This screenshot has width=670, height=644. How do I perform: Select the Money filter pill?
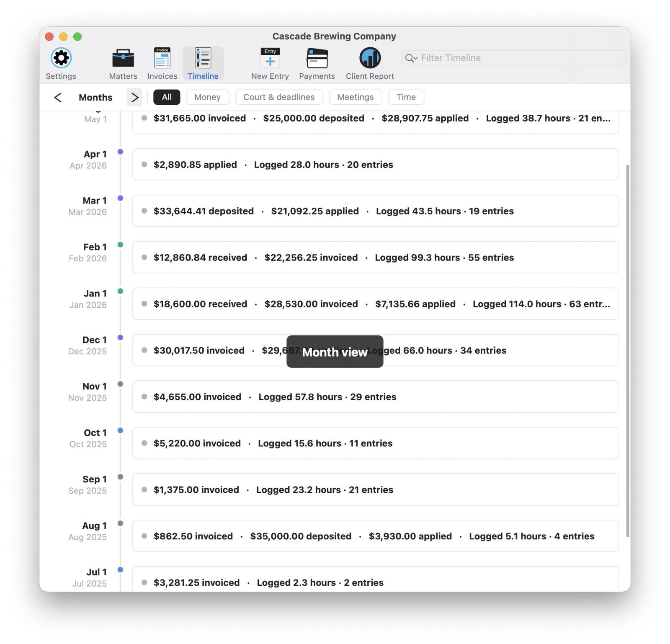point(207,97)
